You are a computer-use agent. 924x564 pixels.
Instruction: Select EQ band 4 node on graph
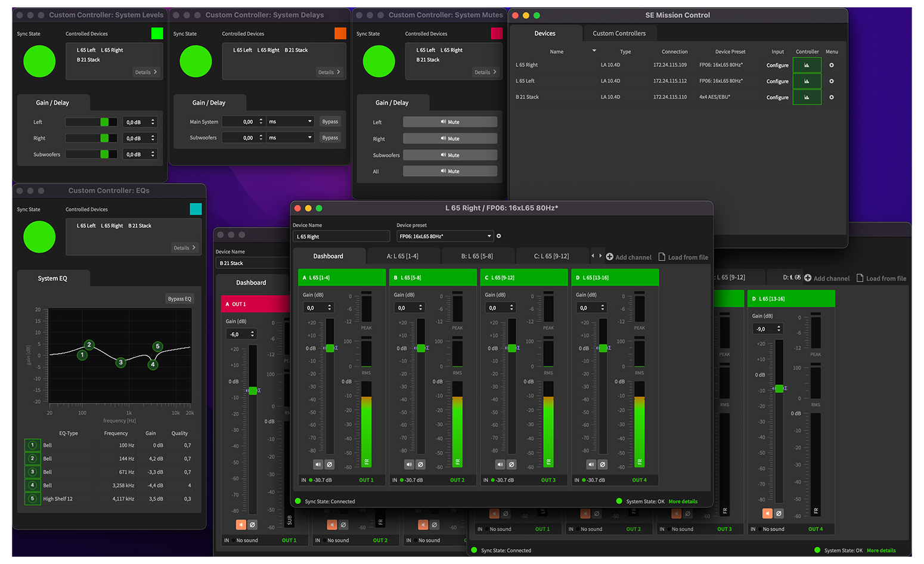point(153,364)
